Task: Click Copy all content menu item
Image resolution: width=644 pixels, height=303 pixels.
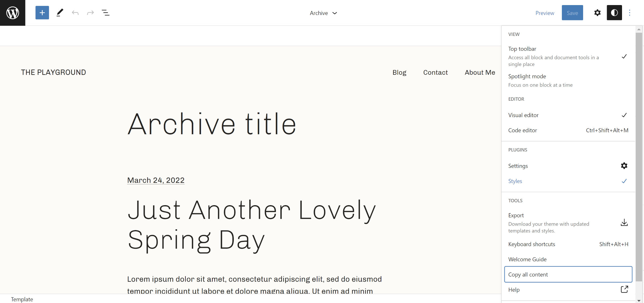Action: click(x=568, y=274)
